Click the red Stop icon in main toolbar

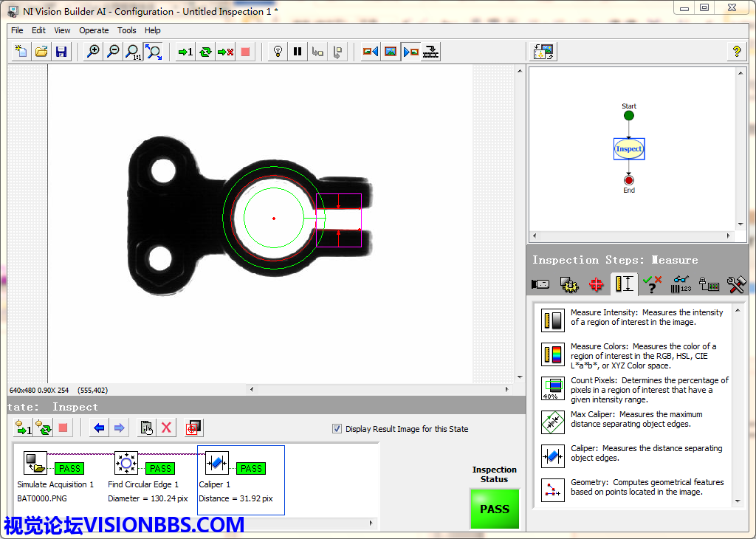[x=245, y=52]
